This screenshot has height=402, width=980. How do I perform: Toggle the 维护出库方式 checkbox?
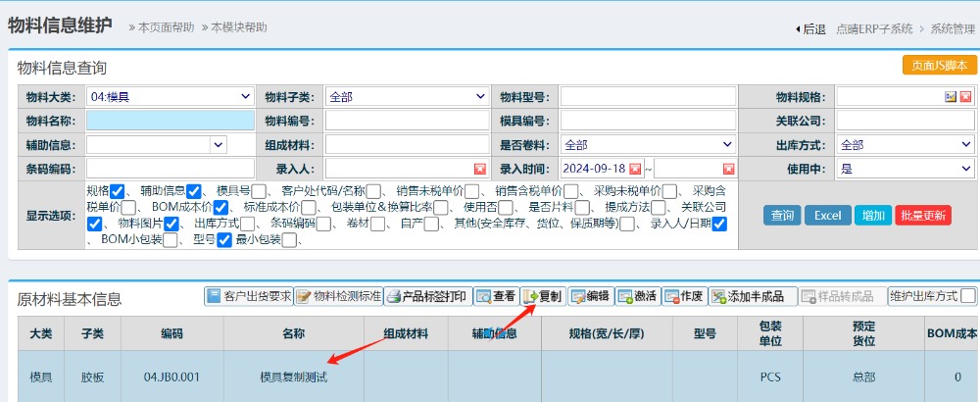click(968, 296)
